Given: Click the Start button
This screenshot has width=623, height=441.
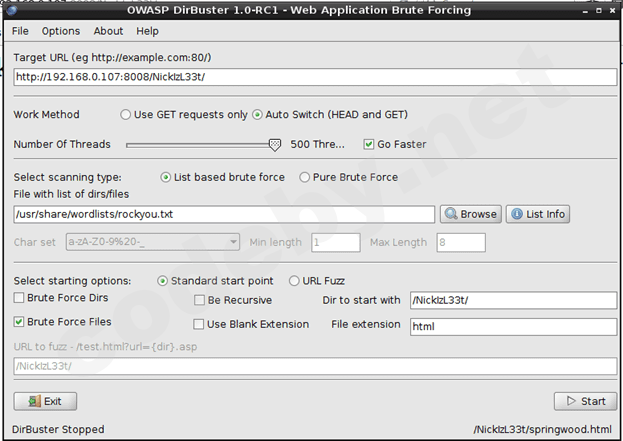Looking at the screenshot, I should (x=586, y=401).
